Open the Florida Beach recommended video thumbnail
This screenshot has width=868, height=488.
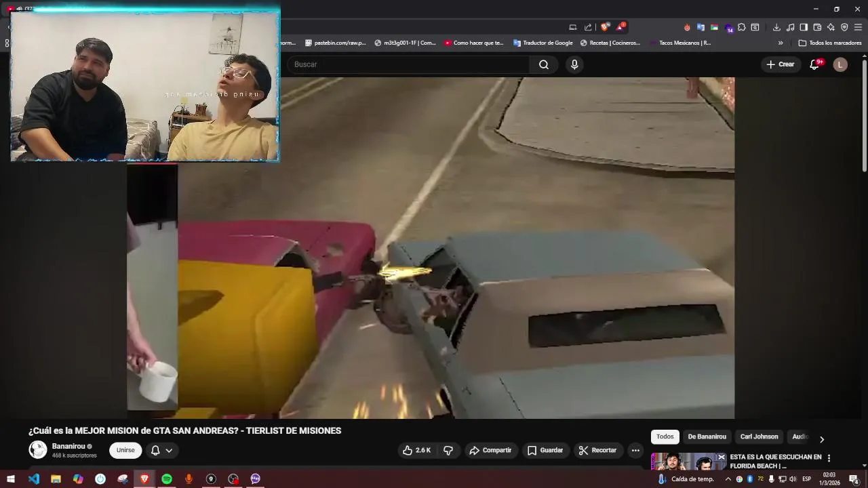688,462
